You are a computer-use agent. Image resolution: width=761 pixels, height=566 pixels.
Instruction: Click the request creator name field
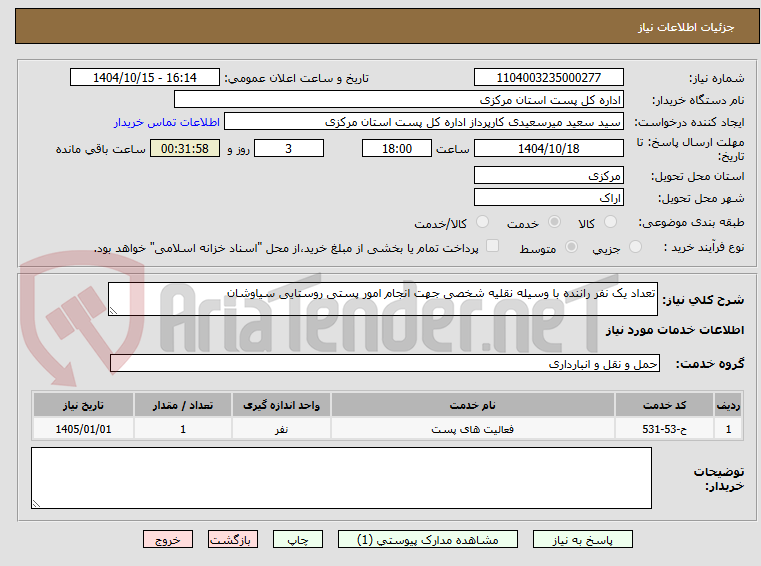click(x=424, y=122)
